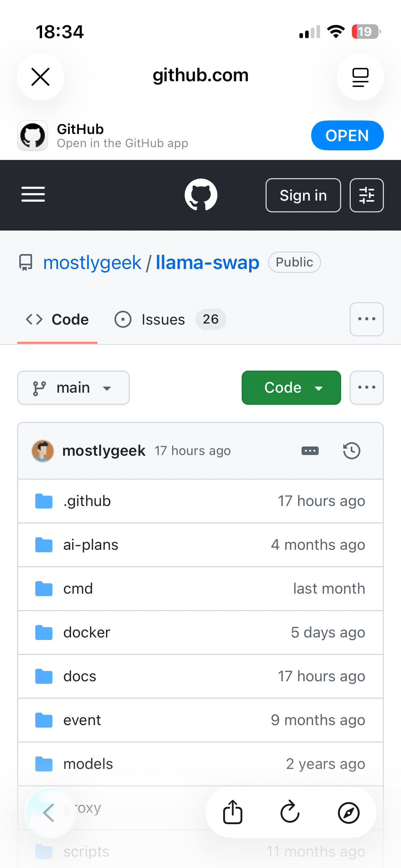Image resolution: width=401 pixels, height=868 pixels.
Task: Open the mostlygeek owner profile link
Action: click(x=92, y=263)
